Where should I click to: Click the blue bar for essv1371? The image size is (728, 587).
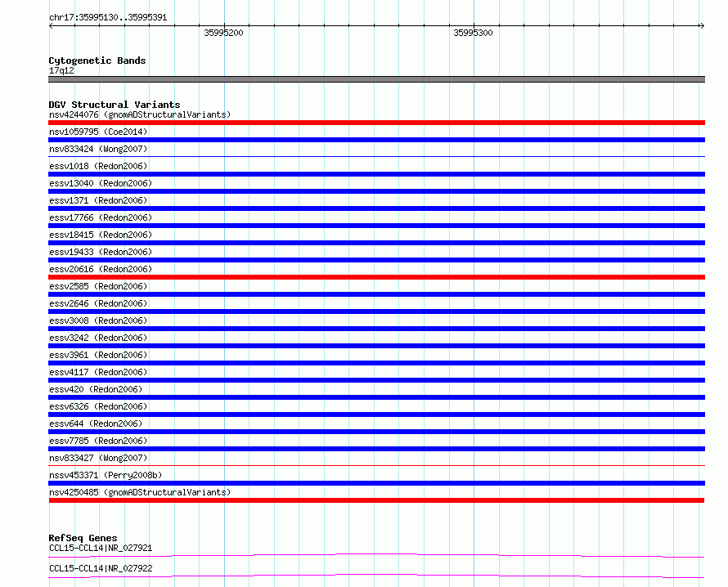point(376,208)
